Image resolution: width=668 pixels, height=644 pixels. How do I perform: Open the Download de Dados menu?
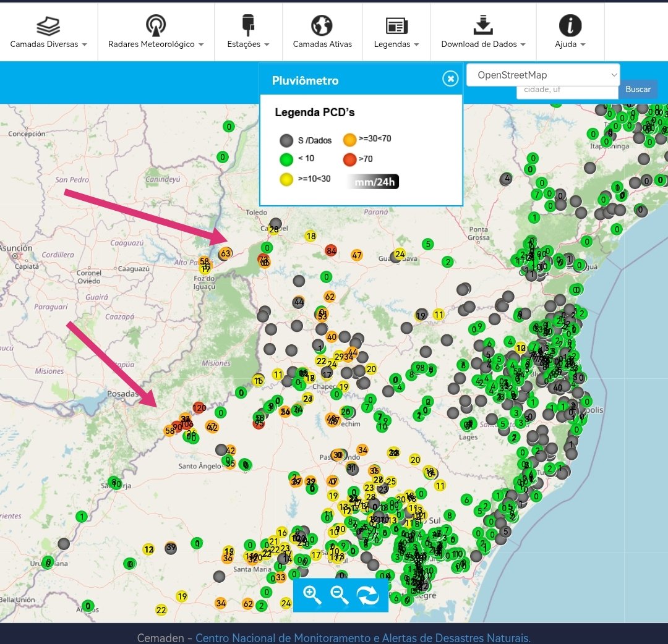click(483, 44)
